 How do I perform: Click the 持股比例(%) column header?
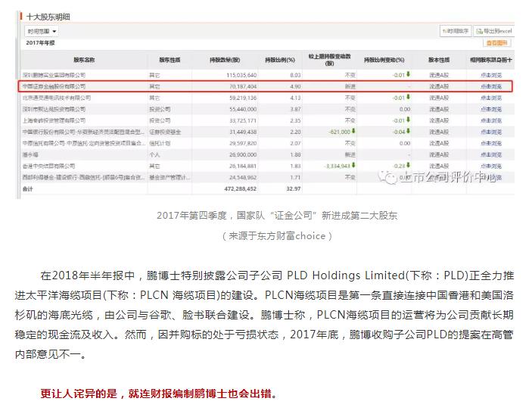[x=280, y=60]
